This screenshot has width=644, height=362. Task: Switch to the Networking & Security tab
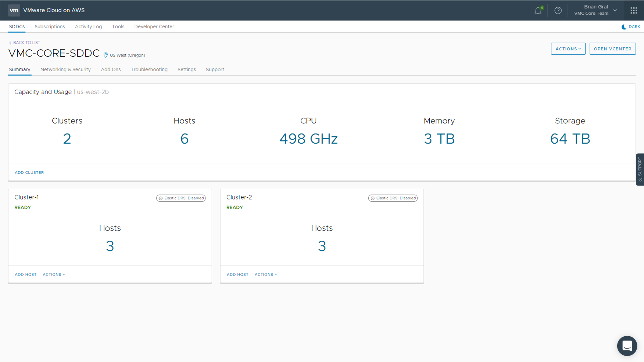(x=65, y=69)
